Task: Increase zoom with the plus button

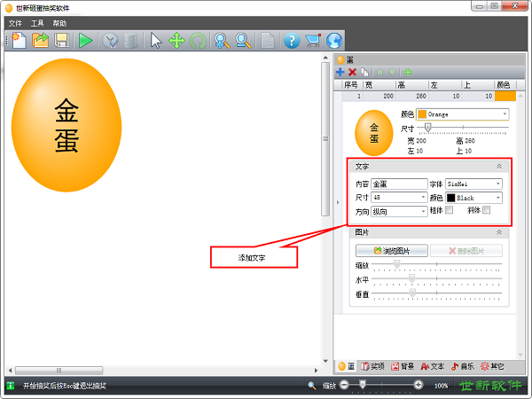Action: point(419,385)
